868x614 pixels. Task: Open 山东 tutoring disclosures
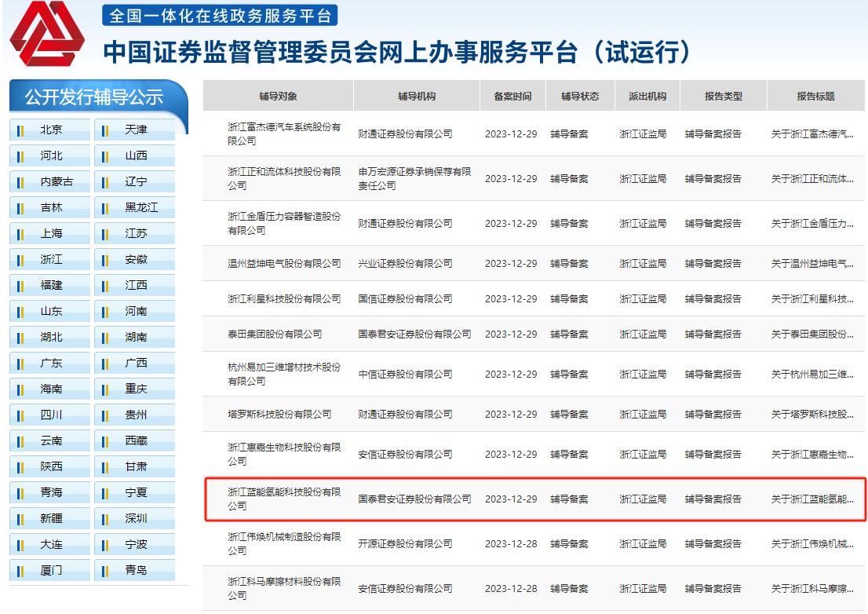(x=49, y=311)
